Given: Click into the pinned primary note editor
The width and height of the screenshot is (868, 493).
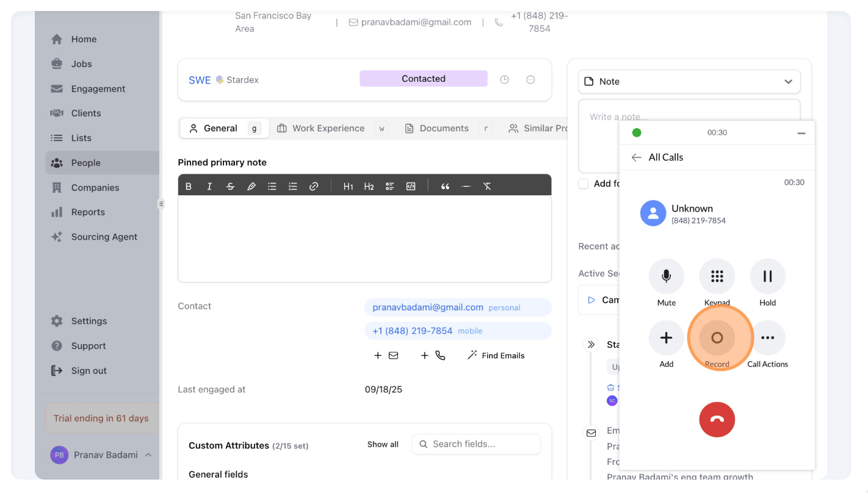Looking at the screenshot, I should [x=364, y=239].
